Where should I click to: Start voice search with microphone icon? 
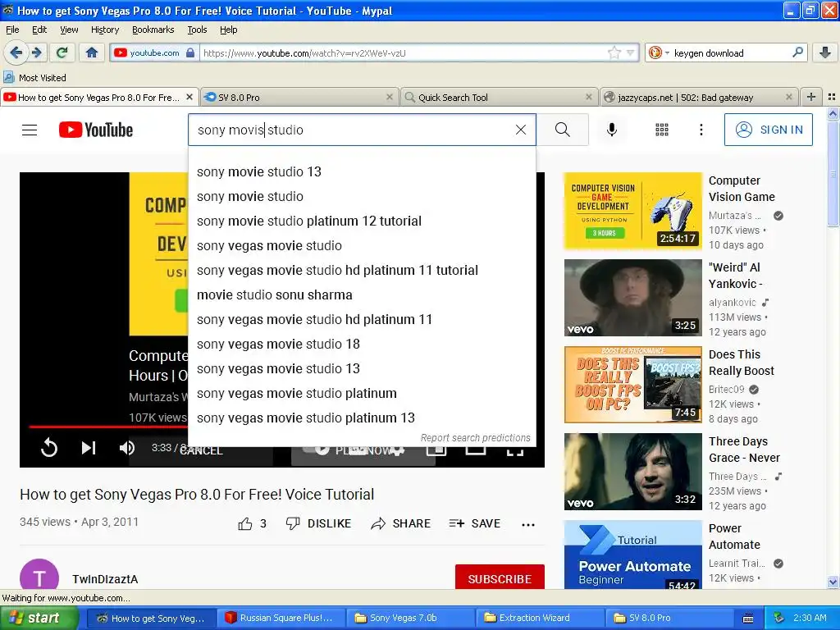[x=611, y=130]
